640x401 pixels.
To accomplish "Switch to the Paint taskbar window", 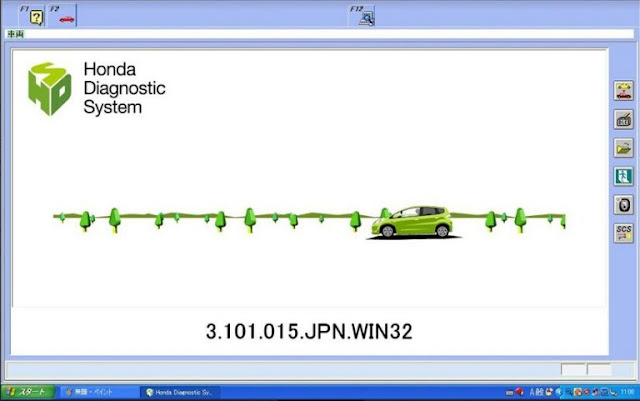I will (x=98, y=392).
